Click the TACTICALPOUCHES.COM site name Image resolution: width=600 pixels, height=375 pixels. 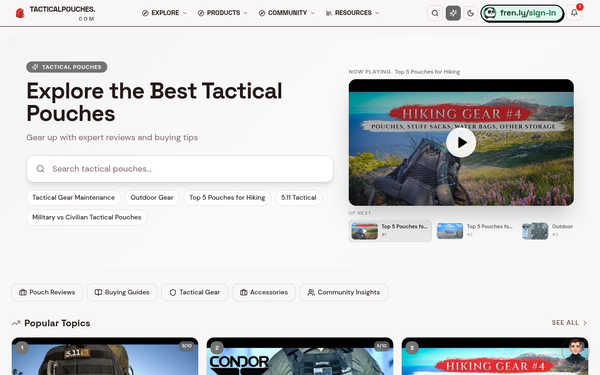[62, 13]
